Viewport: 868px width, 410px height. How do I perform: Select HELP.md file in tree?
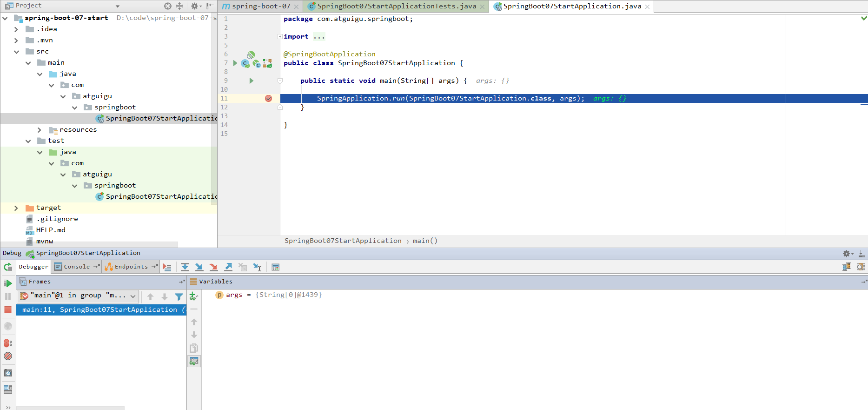click(51, 230)
